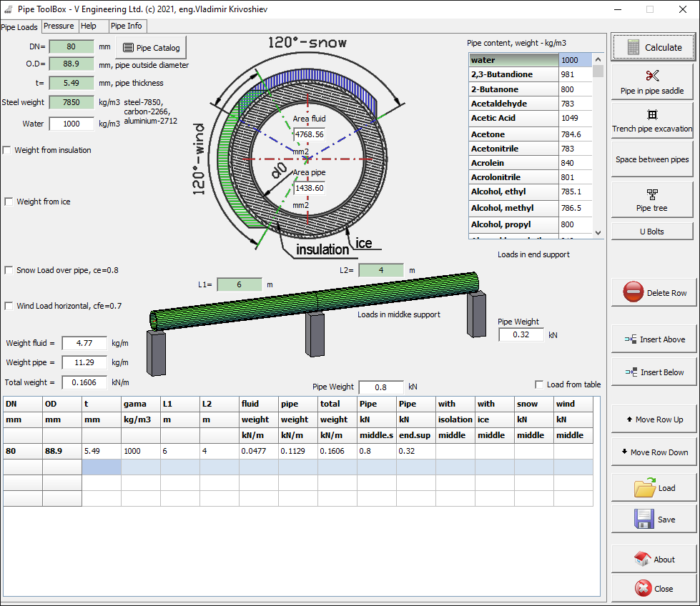Open the About house icon
This screenshot has height=606, width=700.
tap(642, 559)
